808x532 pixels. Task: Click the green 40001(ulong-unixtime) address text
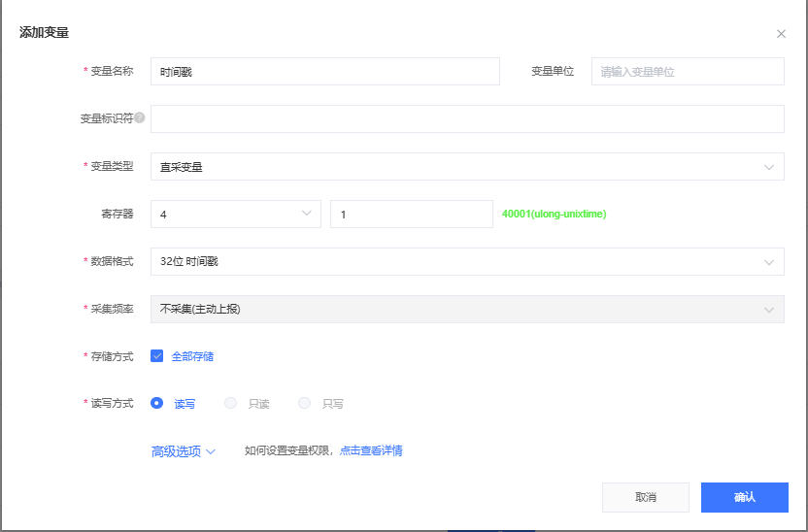(x=554, y=214)
